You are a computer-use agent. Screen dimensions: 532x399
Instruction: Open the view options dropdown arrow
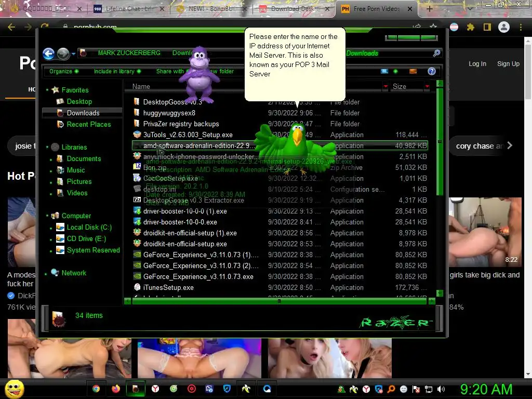(395, 71)
